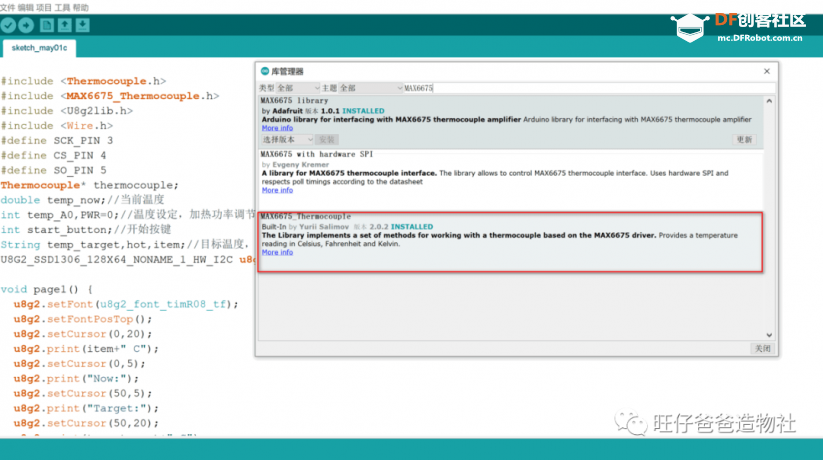Click the 更新 update button

pyautogui.click(x=744, y=139)
